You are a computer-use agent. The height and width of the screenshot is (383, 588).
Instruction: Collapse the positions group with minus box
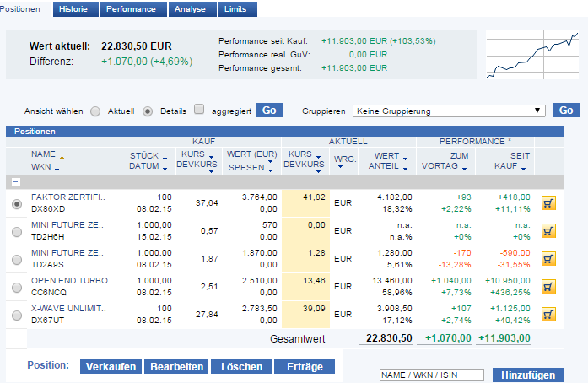click(x=15, y=182)
